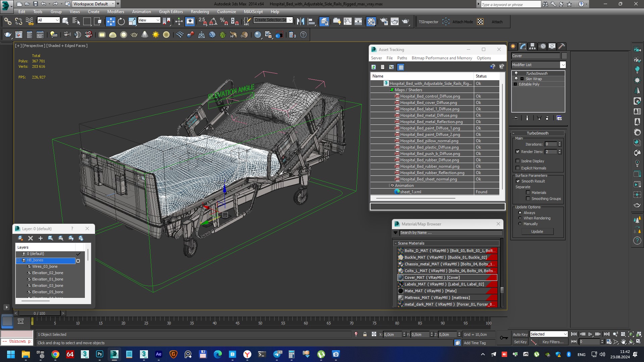The width and height of the screenshot is (644, 362).
Task: Open the Utilities panel tab
Action: point(562,46)
